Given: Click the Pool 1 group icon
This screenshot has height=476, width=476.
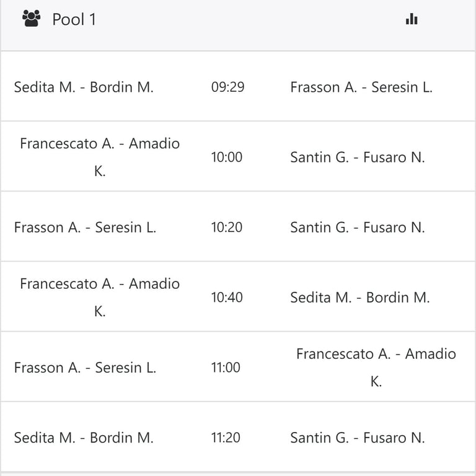Looking at the screenshot, I should click(x=31, y=19).
